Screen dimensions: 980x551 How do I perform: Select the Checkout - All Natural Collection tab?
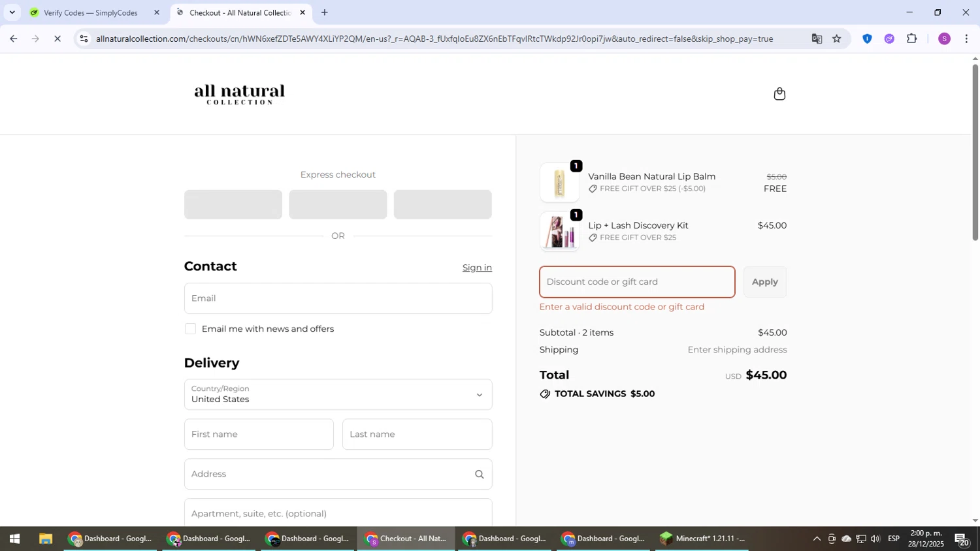click(240, 12)
